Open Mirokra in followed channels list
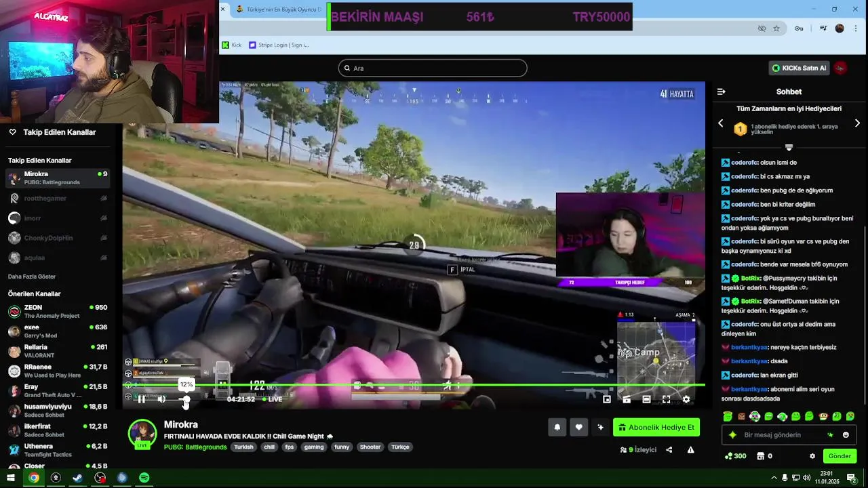 coord(58,178)
